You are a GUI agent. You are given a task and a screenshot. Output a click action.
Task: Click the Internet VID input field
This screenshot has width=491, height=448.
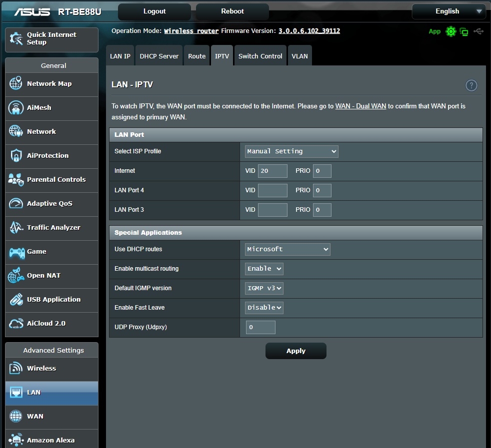(272, 171)
